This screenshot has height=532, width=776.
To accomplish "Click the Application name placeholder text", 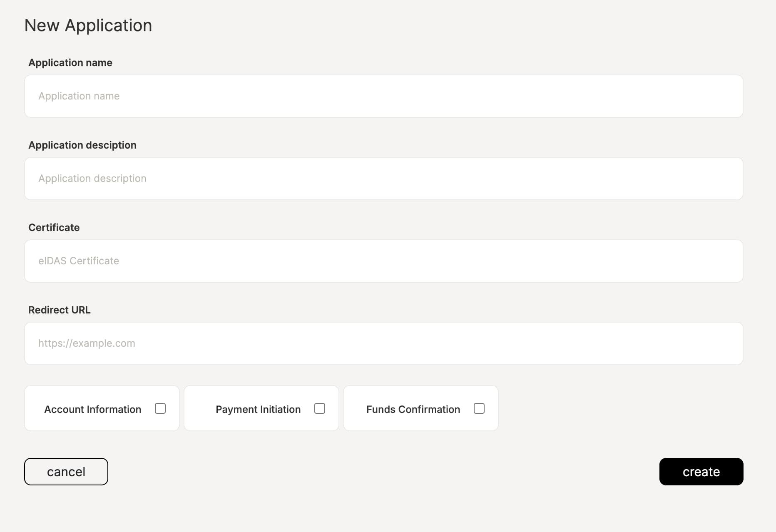I will pyautogui.click(x=79, y=96).
